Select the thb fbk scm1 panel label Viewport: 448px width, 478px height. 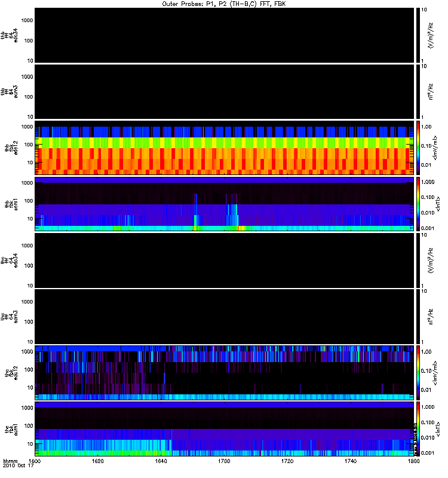click(x=11, y=204)
